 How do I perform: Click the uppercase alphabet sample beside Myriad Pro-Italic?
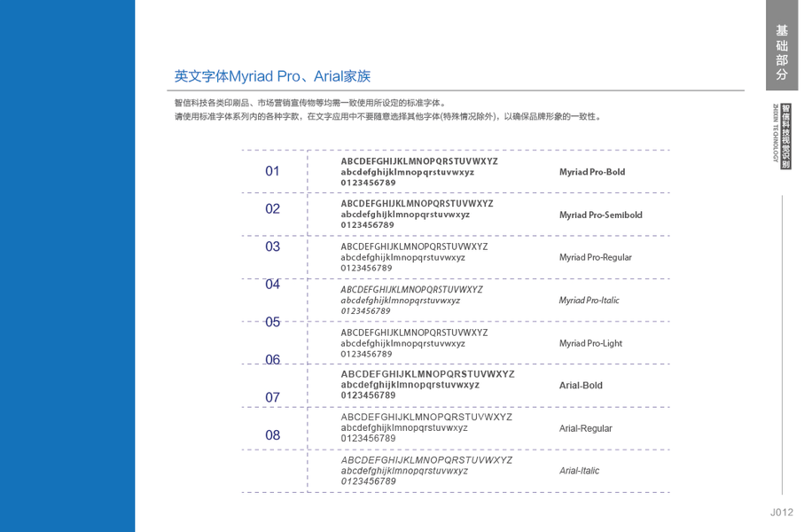coord(411,290)
